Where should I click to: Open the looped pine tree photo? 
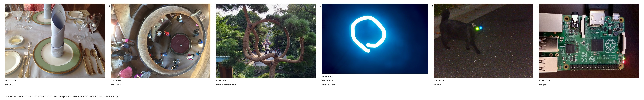click(x=266, y=41)
